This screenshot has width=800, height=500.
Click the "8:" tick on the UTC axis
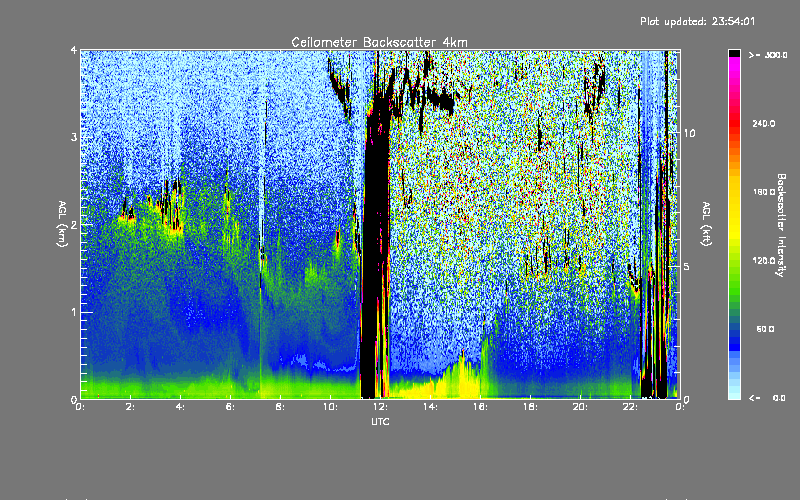click(281, 407)
